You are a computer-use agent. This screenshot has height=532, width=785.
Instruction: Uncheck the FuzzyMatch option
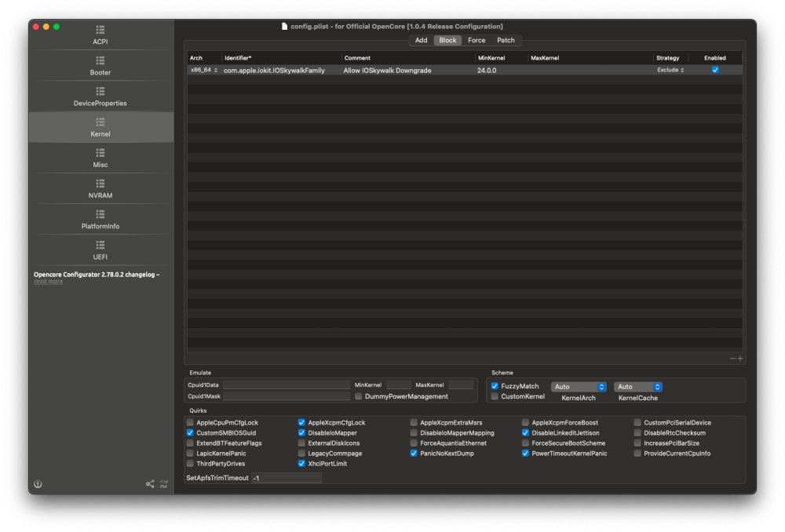(x=495, y=386)
